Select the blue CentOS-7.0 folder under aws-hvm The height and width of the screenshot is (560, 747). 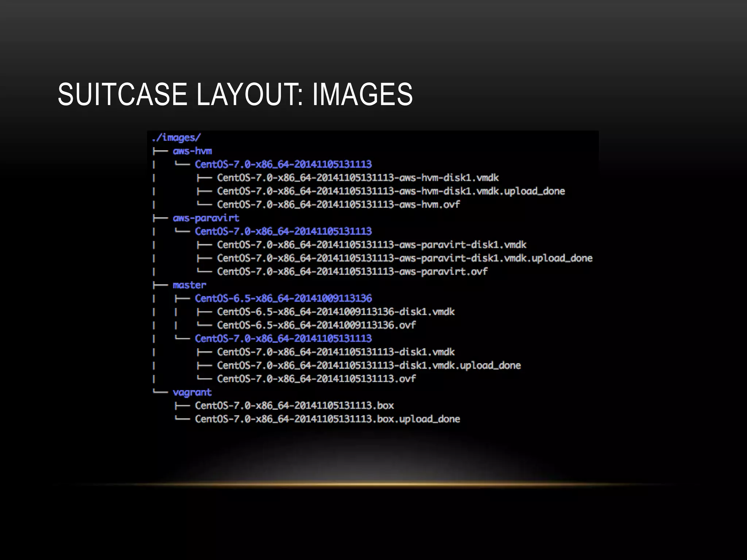click(x=283, y=164)
